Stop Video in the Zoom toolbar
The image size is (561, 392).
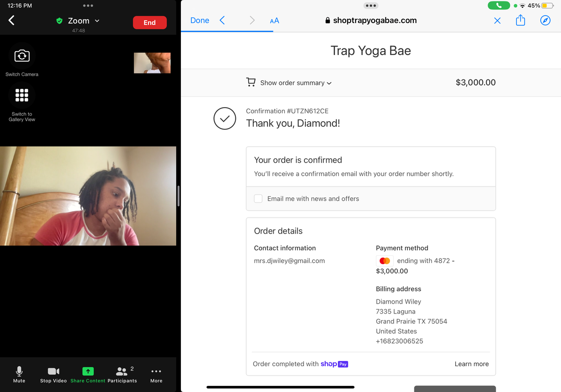(54, 375)
